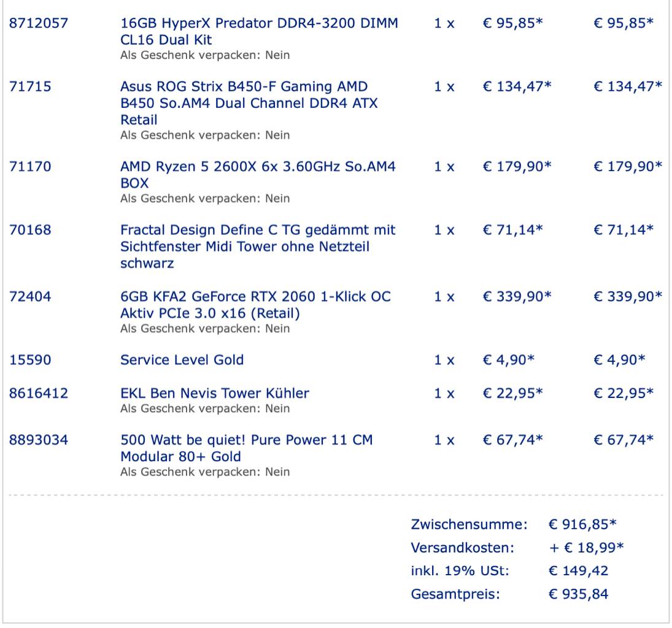The height and width of the screenshot is (628, 672).
Task: Open the Asus ROG Strix B450-F Gaming link
Action: 249,103
